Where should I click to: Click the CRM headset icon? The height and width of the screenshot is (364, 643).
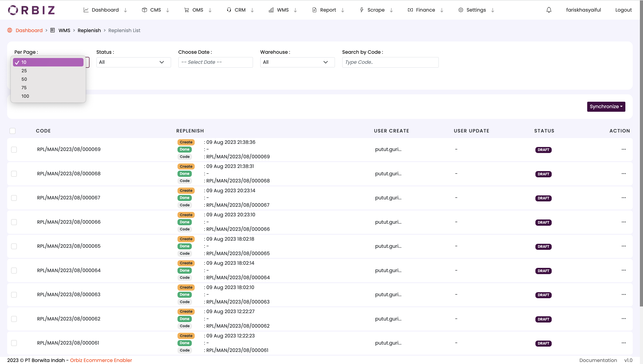229,10
